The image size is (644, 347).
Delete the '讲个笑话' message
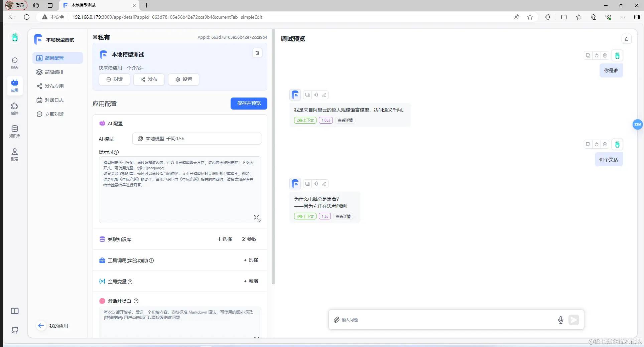point(605,144)
